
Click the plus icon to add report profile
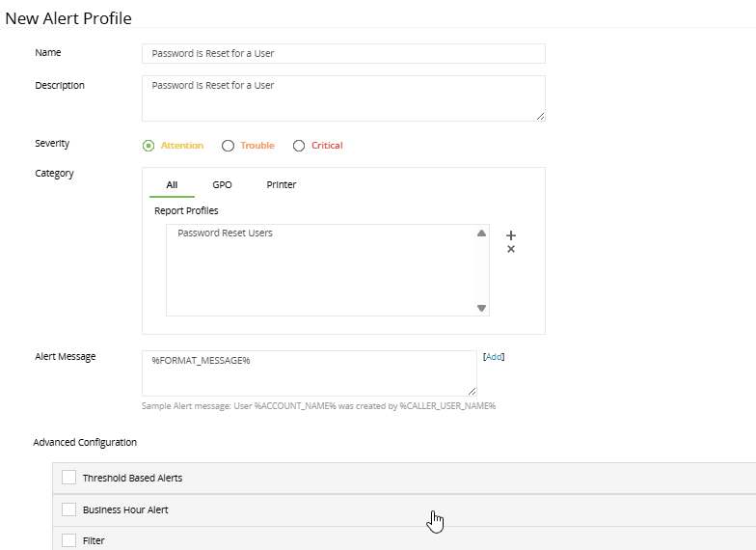click(511, 235)
